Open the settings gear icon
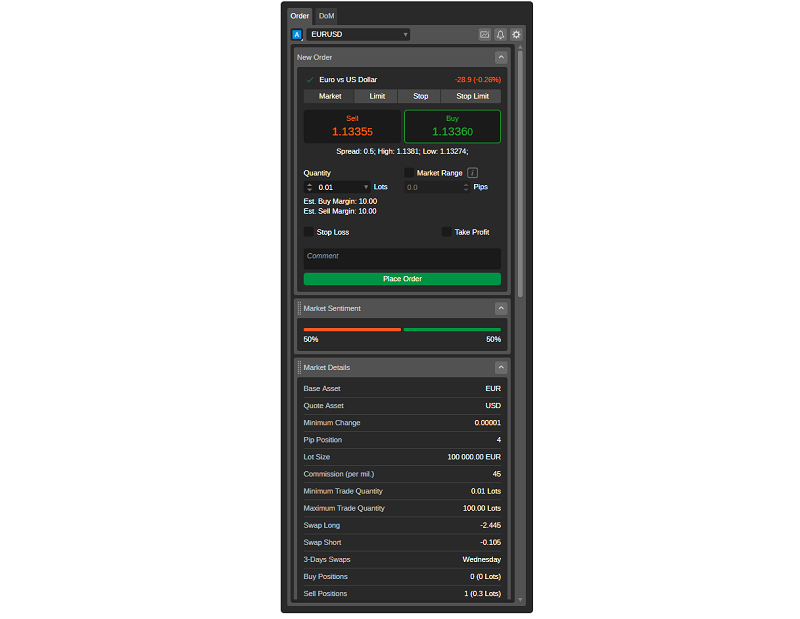800x619 pixels. tap(516, 35)
